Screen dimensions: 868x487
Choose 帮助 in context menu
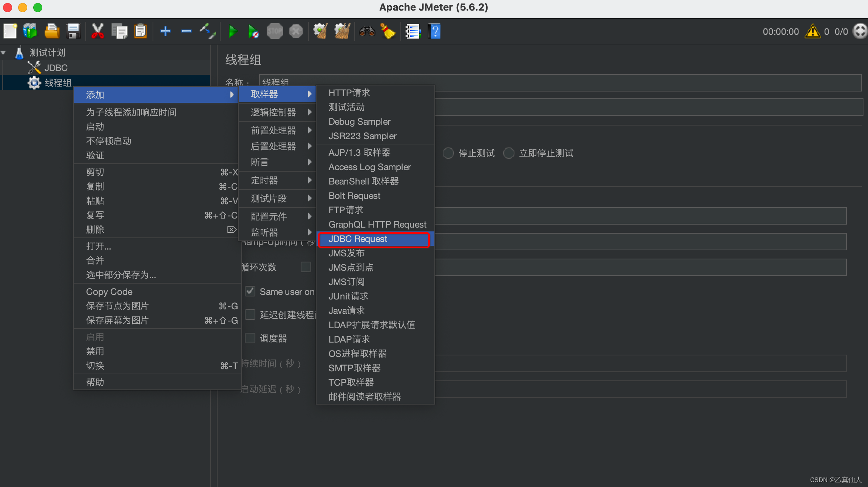click(157, 382)
